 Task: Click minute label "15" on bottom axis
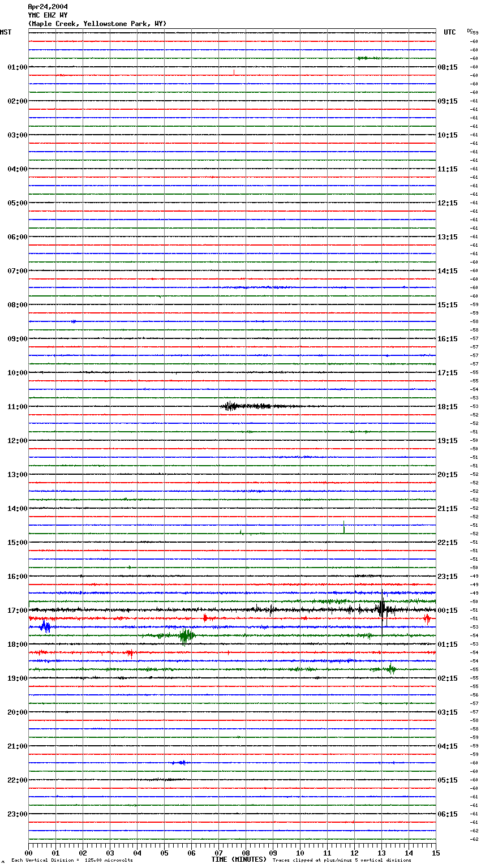click(x=436, y=853)
